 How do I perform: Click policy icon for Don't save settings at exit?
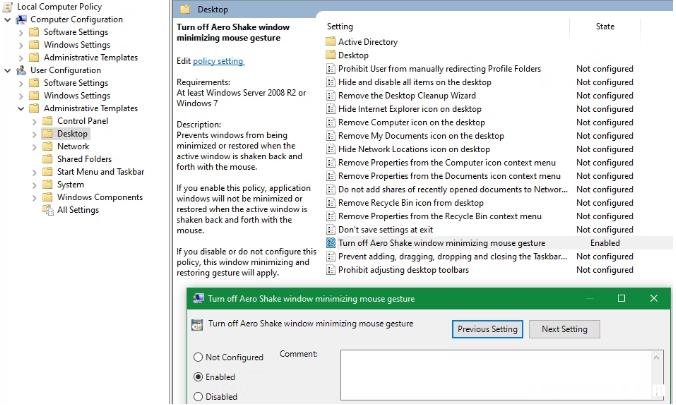click(x=331, y=229)
